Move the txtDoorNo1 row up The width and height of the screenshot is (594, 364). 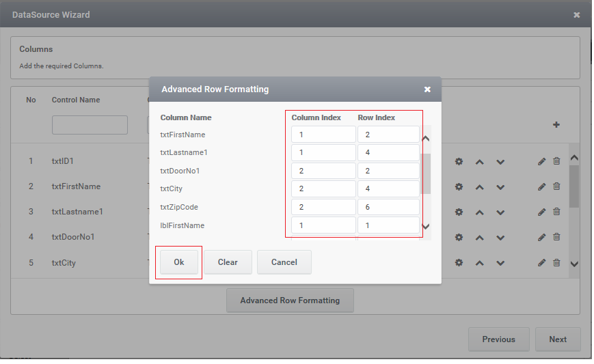(x=480, y=238)
